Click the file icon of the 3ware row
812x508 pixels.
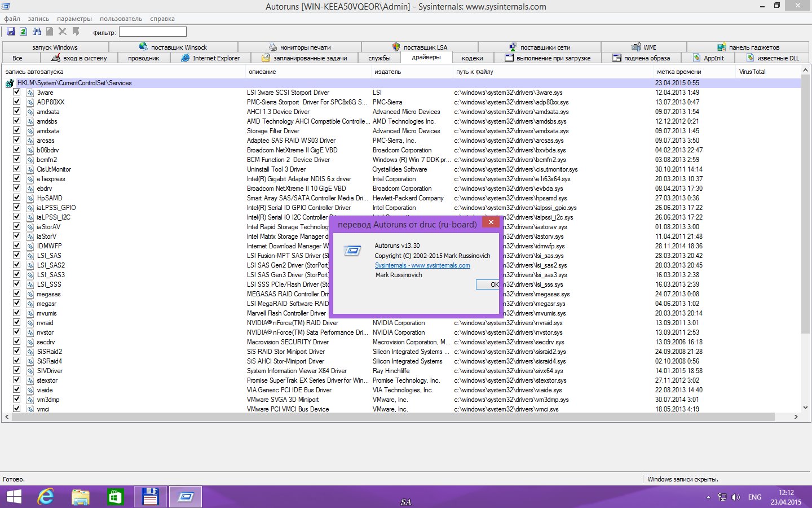coord(30,93)
